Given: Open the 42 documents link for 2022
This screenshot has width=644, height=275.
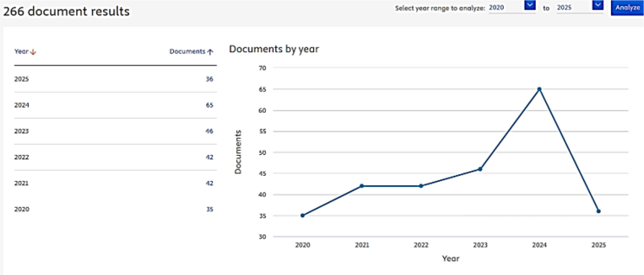Looking at the screenshot, I should coord(209,157).
